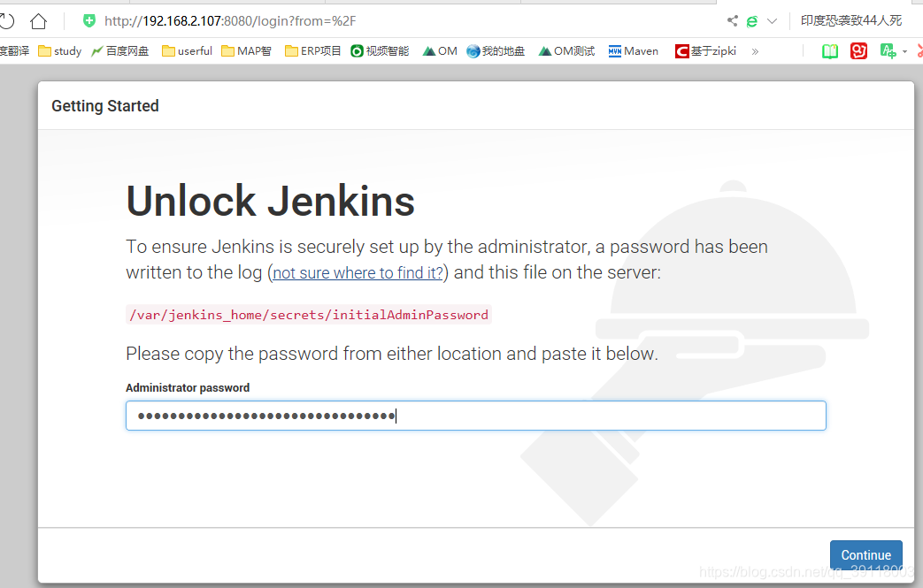
Task: Open the MAP智 bookmark folder
Action: (247, 51)
